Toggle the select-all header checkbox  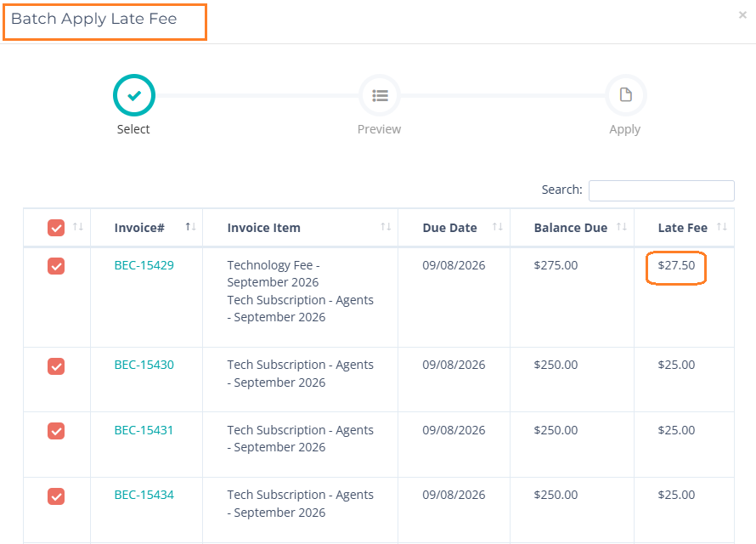56,228
